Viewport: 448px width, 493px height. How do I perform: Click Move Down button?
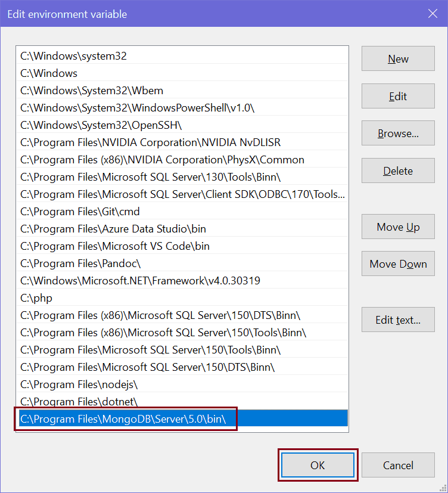tap(398, 264)
